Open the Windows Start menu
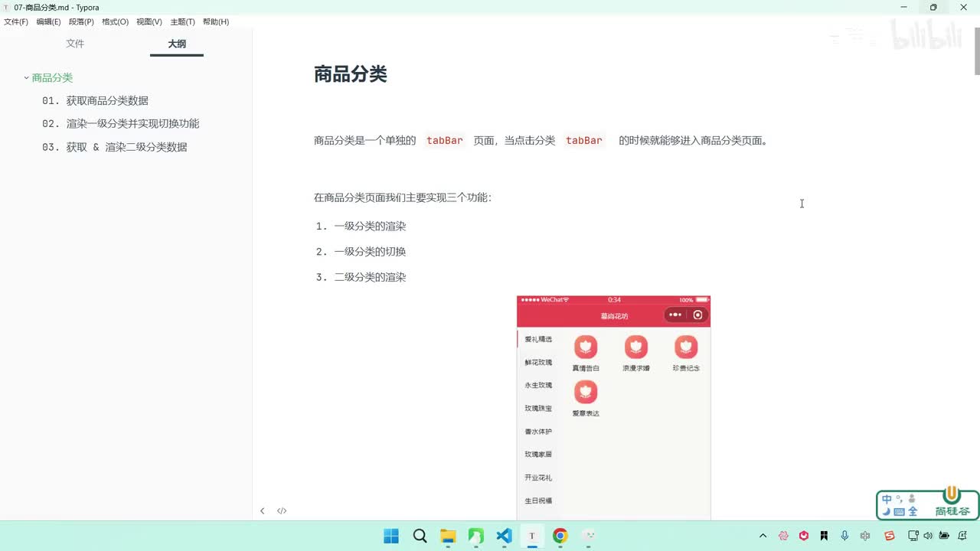Viewport: 980px width, 551px height. pyautogui.click(x=391, y=536)
